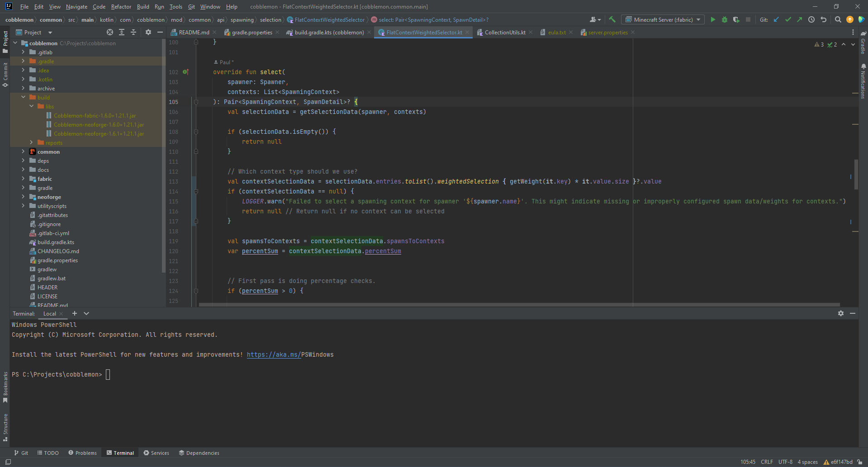
Task: Switch to the gradle.properties tab
Action: pos(252,32)
